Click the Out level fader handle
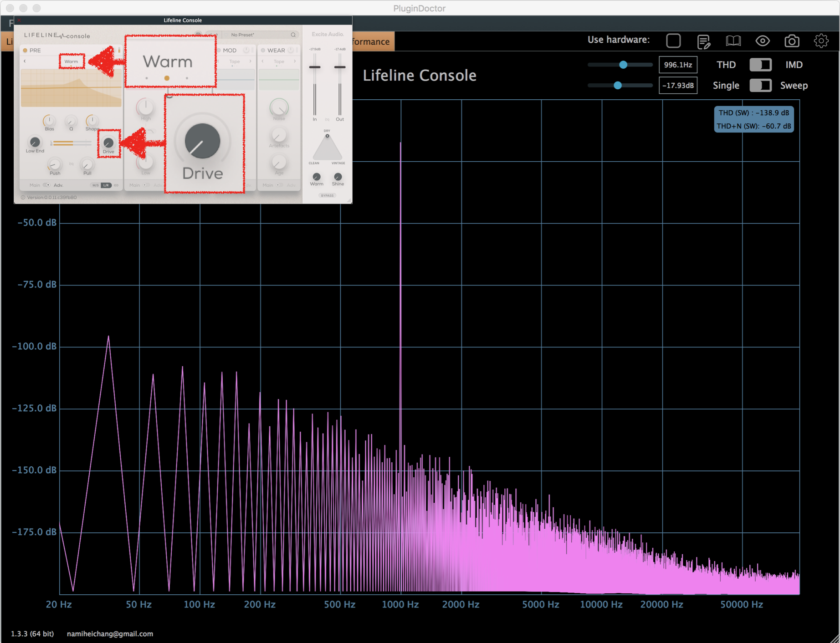Viewport: 840px width, 643px height. point(340,67)
